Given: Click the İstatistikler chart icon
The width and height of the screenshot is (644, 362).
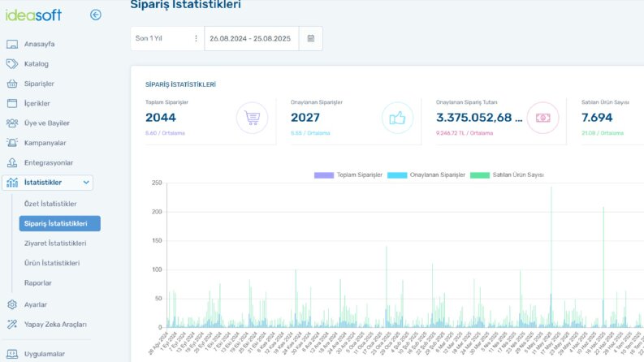Looking at the screenshot, I should 12,183.
